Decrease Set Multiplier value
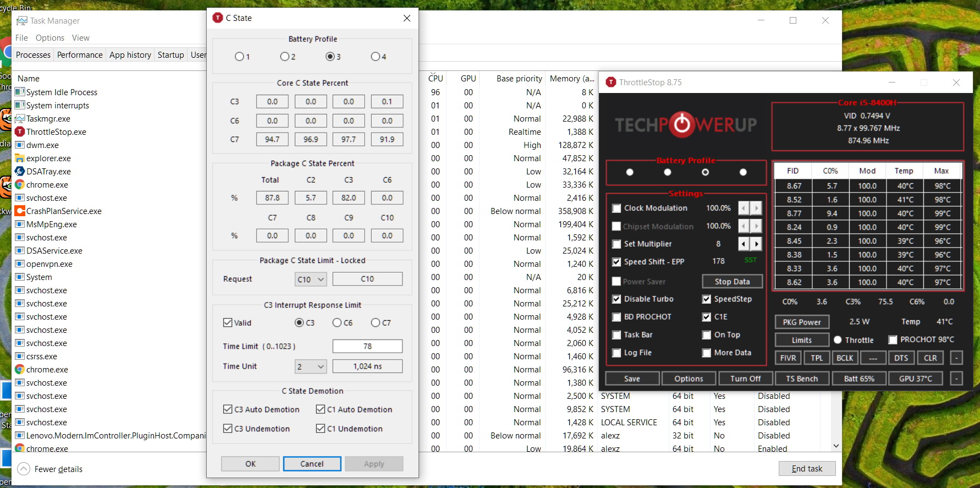980x488 pixels. coord(744,244)
